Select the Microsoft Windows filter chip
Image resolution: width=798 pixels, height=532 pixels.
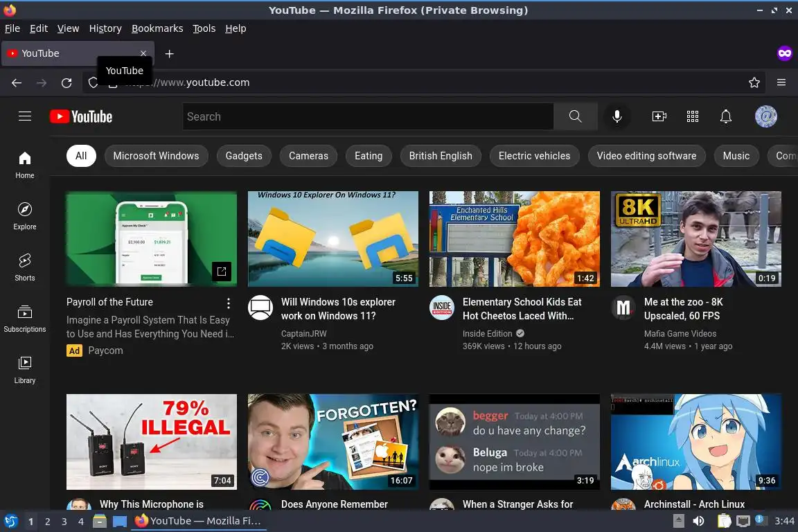click(157, 156)
